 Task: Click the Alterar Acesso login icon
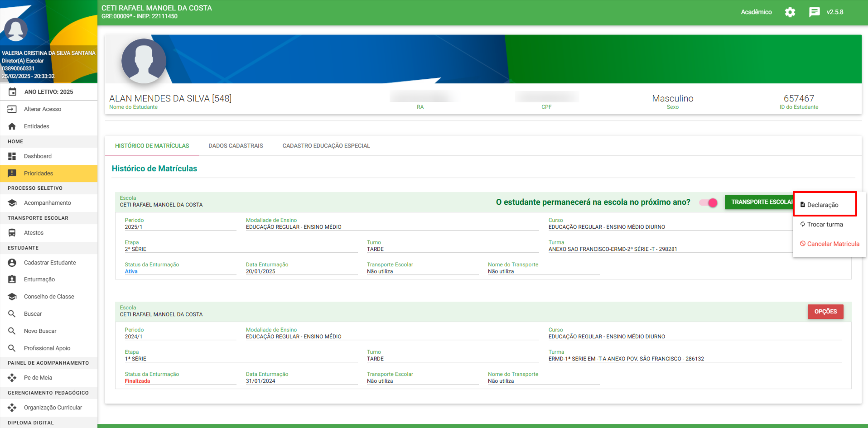[12, 109]
